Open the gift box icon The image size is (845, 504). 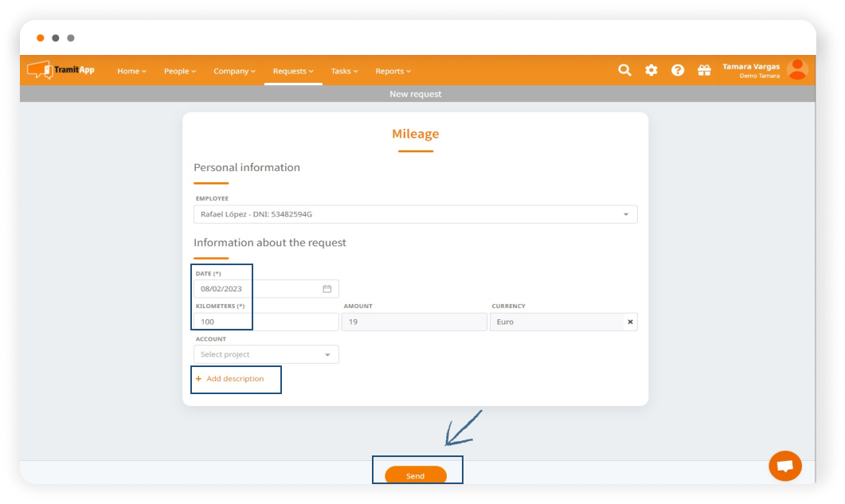tap(704, 70)
